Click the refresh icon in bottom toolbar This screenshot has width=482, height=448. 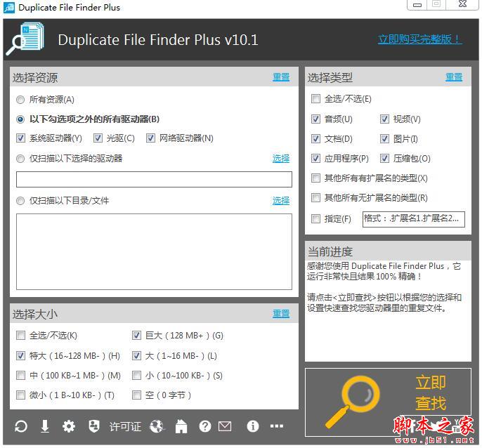[x=21, y=426]
